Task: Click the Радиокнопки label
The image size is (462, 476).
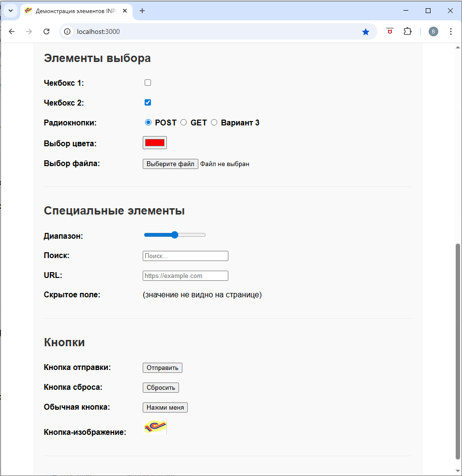Action: [x=70, y=123]
